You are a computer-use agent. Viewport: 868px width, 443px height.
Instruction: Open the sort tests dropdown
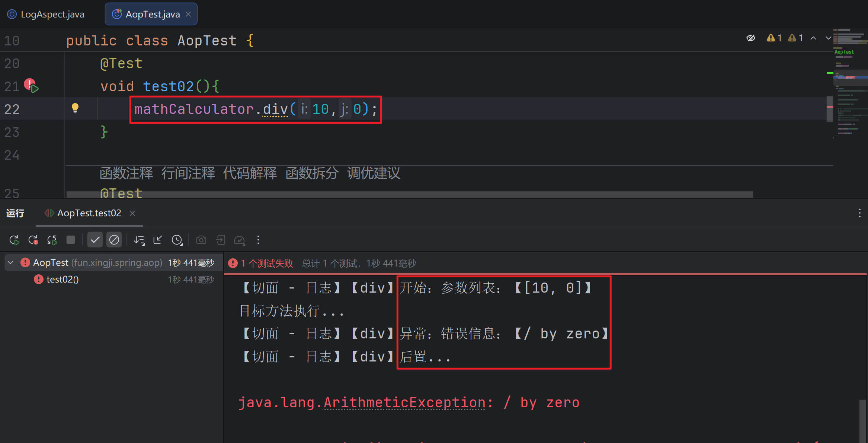(x=139, y=240)
